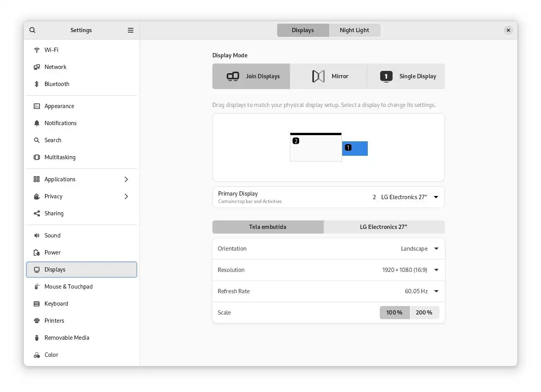Select the Appearance sidebar icon

point(37,106)
